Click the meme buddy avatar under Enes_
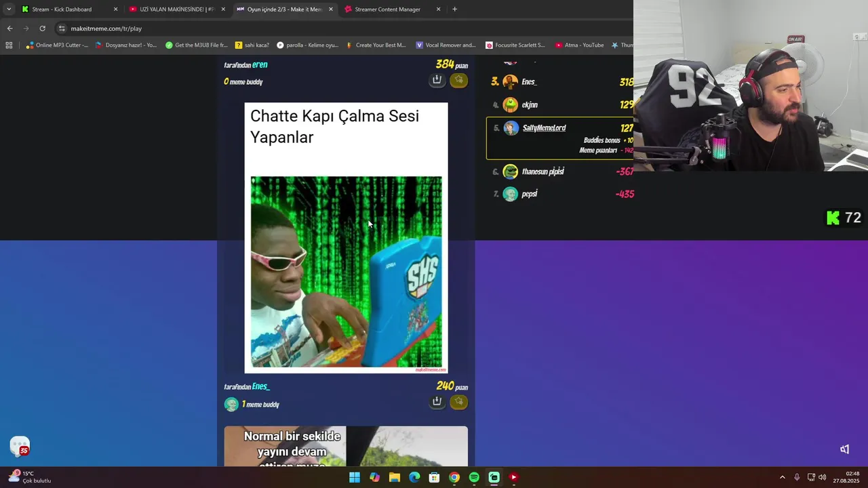Viewport: 868px width, 488px height. 231,405
